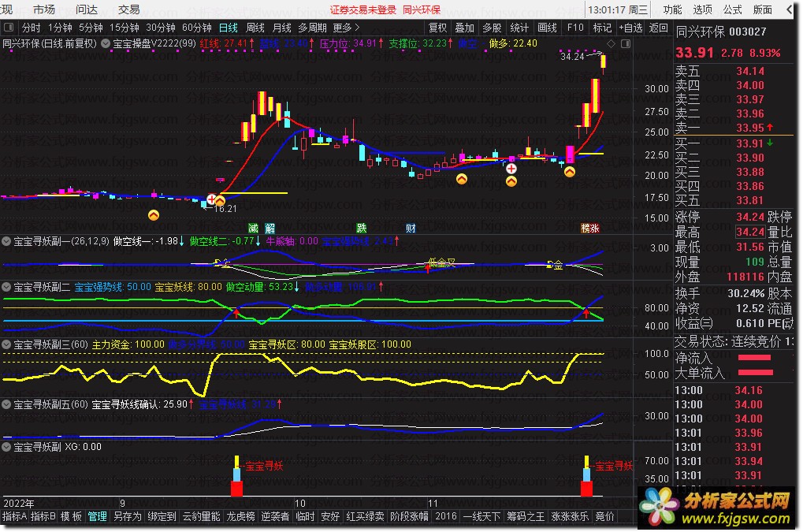Open settings circle for 宝宝寻妖副三

coord(6,344)
